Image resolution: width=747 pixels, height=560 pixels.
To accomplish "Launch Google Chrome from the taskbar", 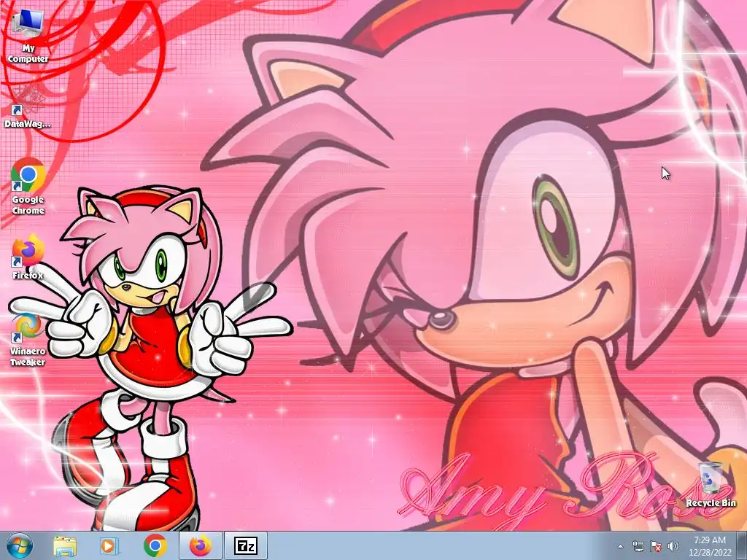I will click(x=155, y=545).
